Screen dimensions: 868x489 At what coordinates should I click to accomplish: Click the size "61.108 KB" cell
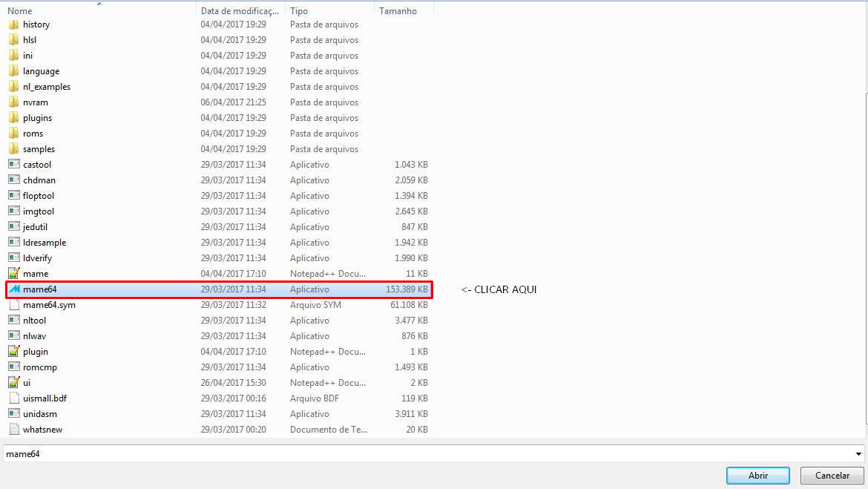[x=409, y=304]
